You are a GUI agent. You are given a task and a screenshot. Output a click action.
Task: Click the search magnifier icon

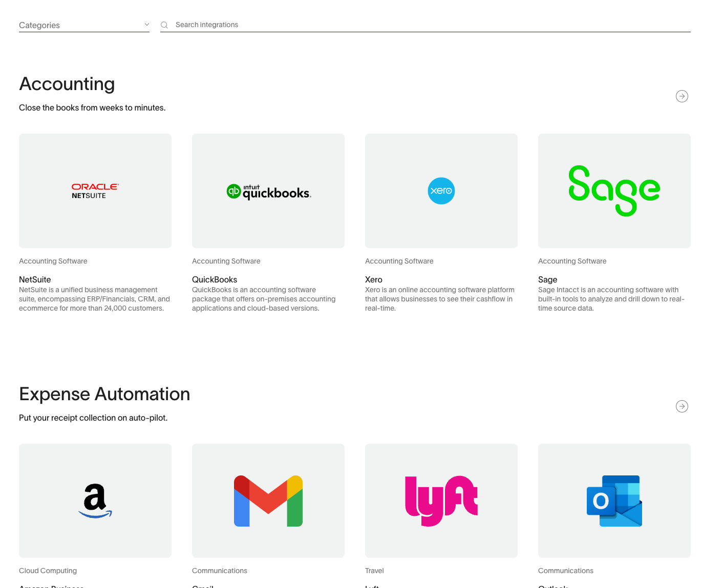tap(164, 25)
